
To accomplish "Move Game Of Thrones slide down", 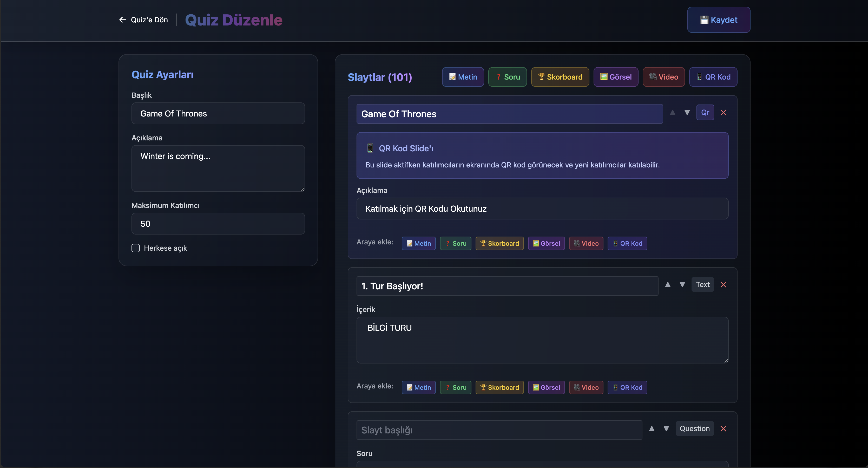I will tap(687, 113).
